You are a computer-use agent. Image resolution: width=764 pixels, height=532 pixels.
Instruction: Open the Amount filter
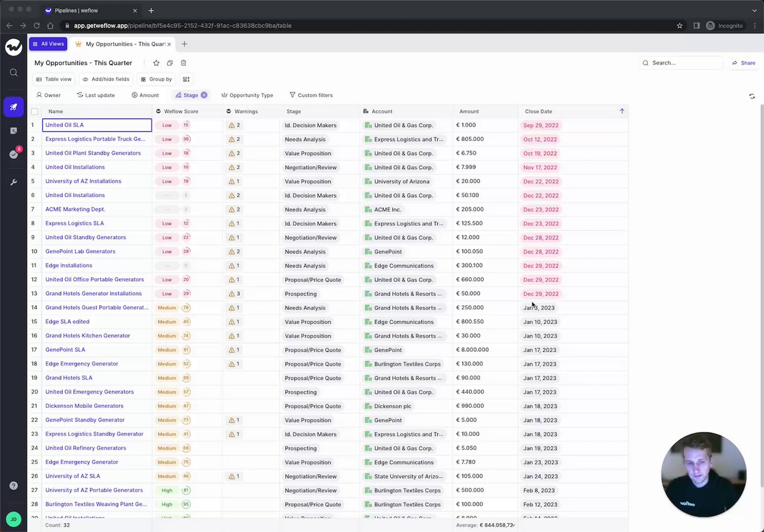(145, 95)
